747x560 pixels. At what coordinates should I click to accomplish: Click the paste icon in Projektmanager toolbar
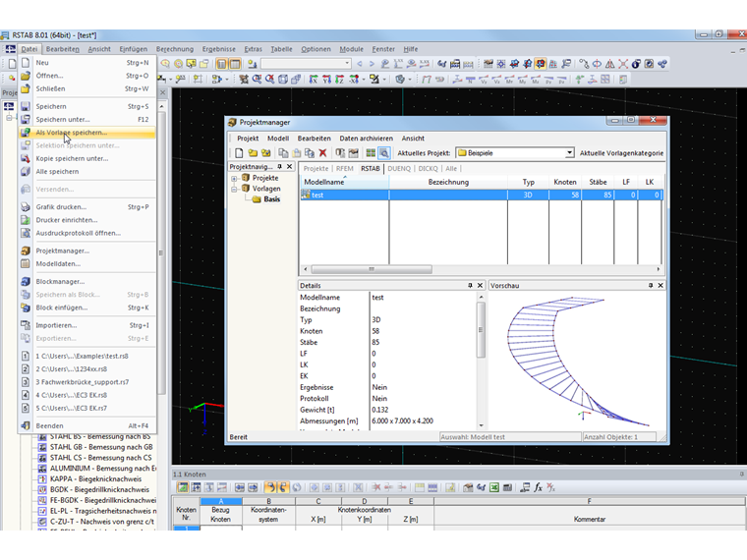pyautogui.click(x=296, y=153)
